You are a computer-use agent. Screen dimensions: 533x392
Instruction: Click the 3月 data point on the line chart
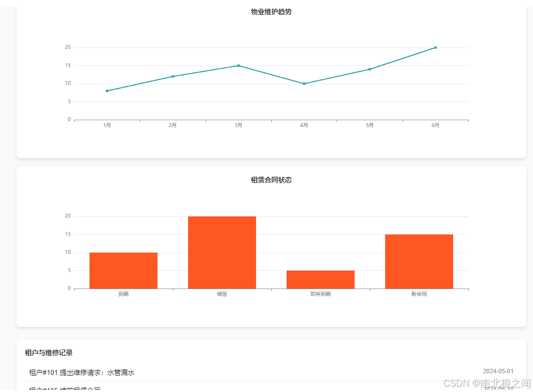pyautogui.click(x=238, y=66)
